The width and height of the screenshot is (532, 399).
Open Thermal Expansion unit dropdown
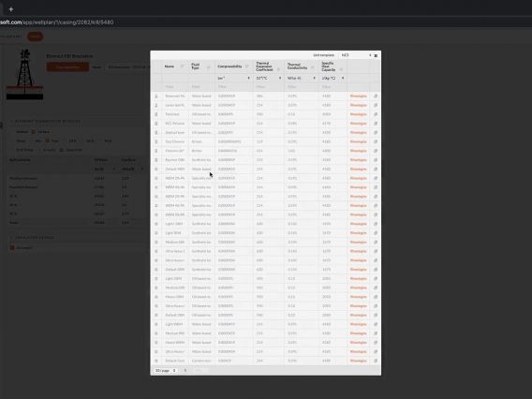[x=269, y=78]
